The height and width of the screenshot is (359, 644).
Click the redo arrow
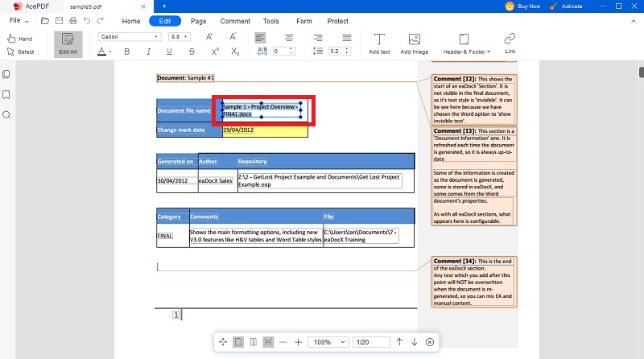(100, 21)
